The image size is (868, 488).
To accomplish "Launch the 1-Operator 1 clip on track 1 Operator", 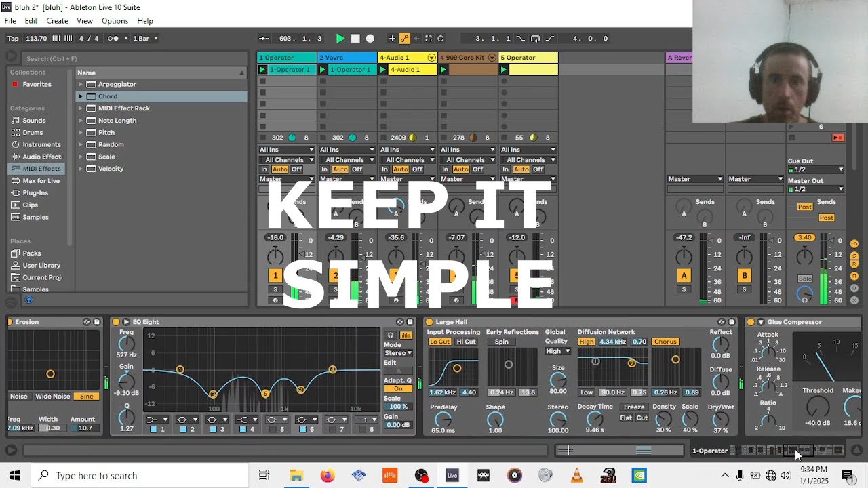I will tap(262, 70).
